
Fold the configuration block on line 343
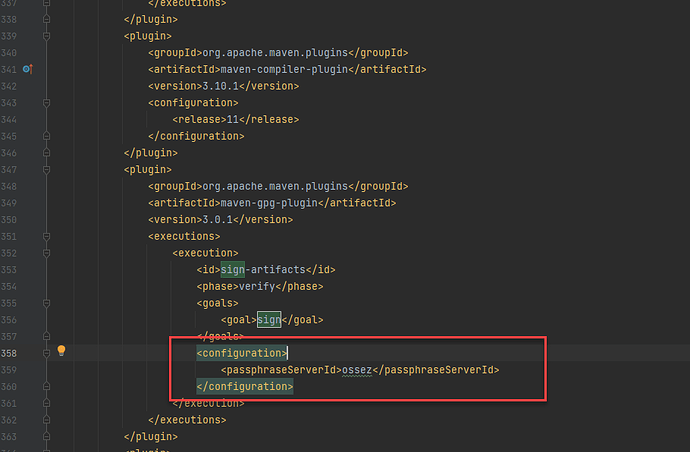46,103
